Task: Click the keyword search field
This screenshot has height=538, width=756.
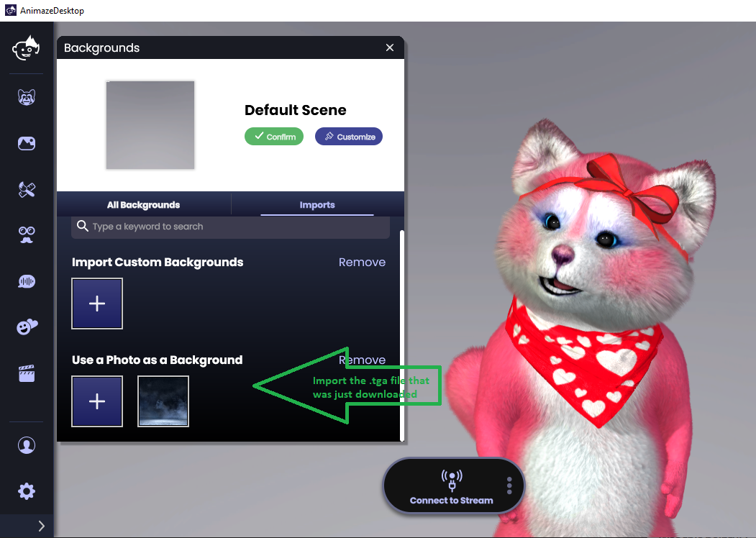Action: [x=230, y=227]
